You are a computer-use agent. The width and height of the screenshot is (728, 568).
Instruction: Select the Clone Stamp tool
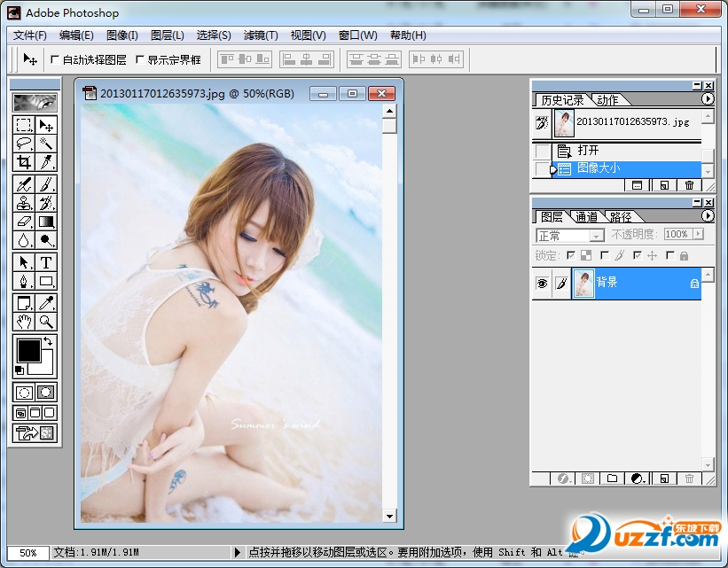click(x=24, y=203)
